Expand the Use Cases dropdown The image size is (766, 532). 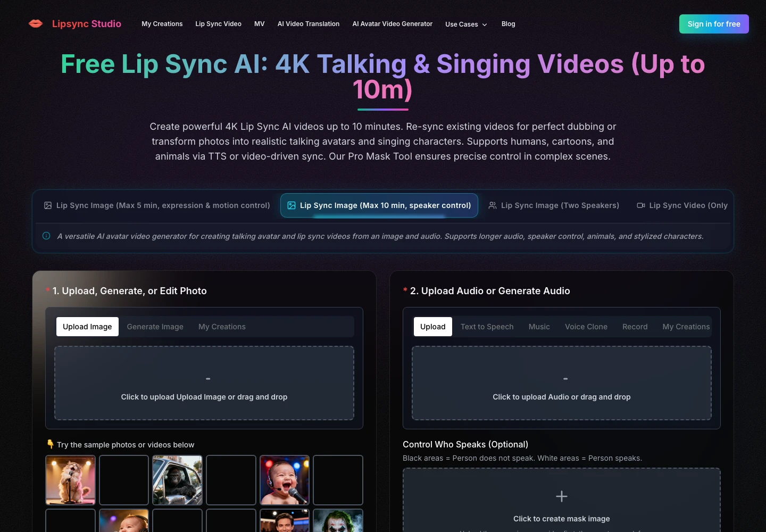467,24
